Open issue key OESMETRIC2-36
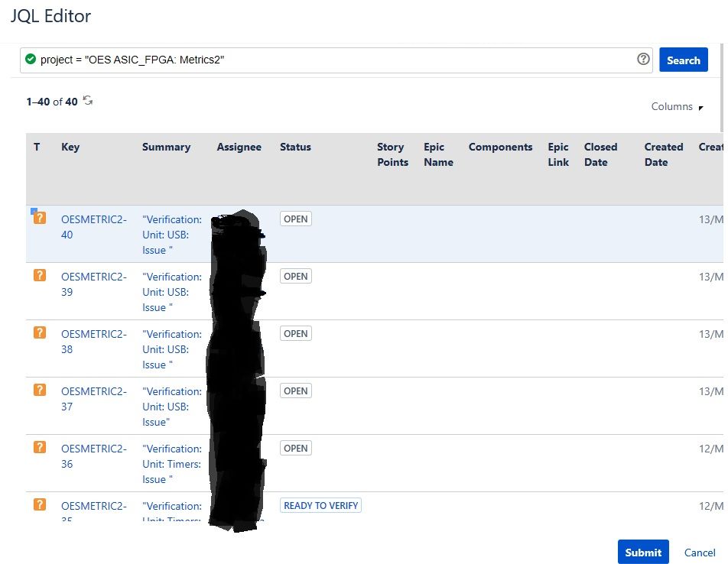 click(x=94, y=456)
